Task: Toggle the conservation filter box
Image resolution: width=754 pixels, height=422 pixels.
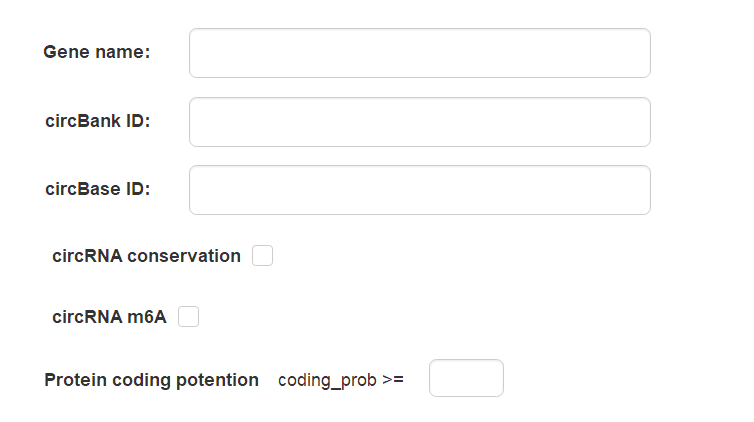Action: pos(262,256)
